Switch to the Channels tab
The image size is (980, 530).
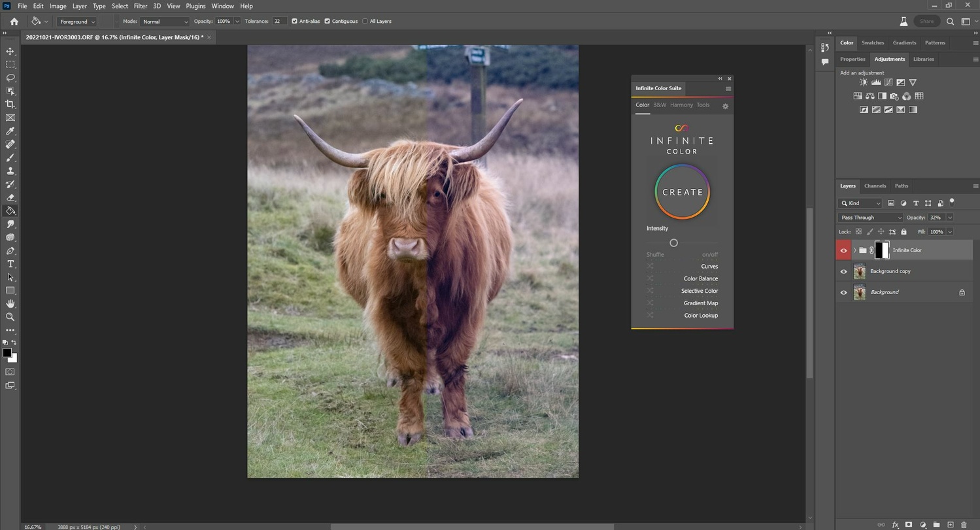tap(874, 186)
